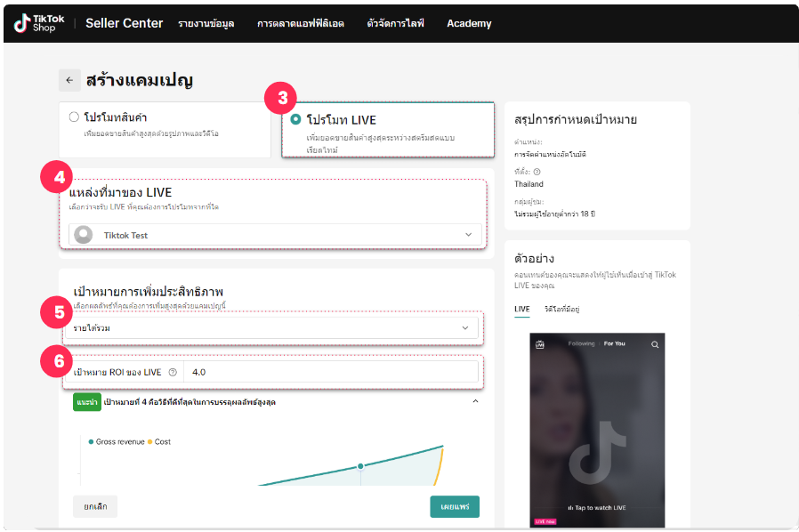Go back using the arrow beside สร้างแคมเปญ
This screenshot has width=799, height=532.
coord(69,81)
